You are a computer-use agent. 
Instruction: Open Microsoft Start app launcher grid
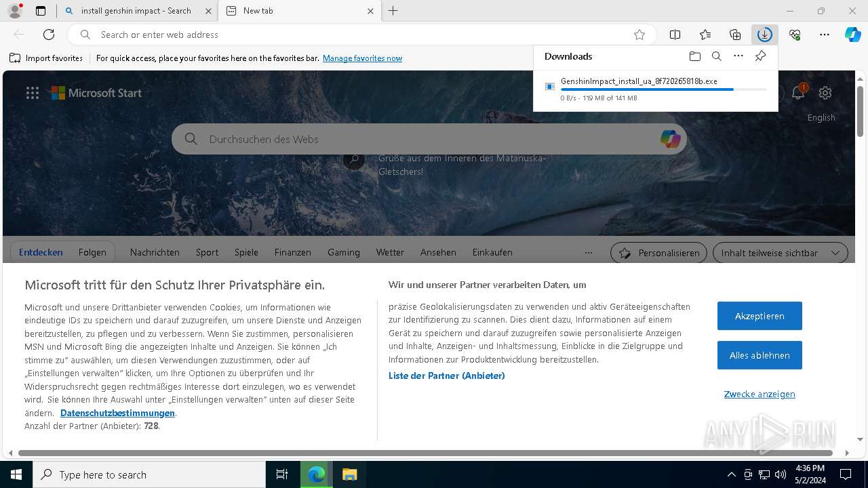click(33, 93)
